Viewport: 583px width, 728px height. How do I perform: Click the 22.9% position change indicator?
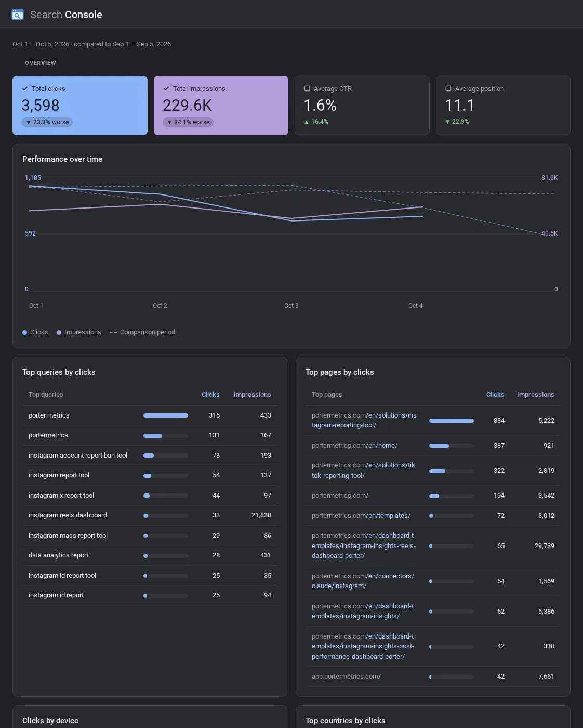457,122
